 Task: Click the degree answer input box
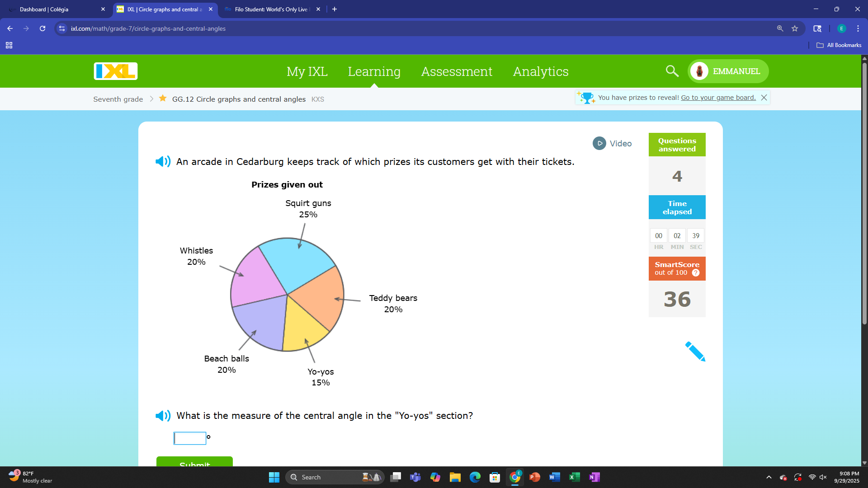click(190, 438)
